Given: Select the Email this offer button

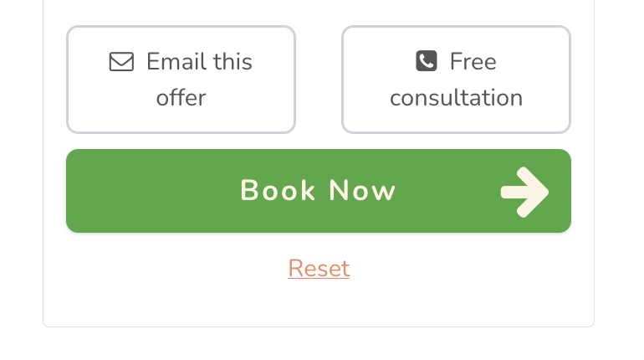Looking at the screenshot, I should click(181, 80).
